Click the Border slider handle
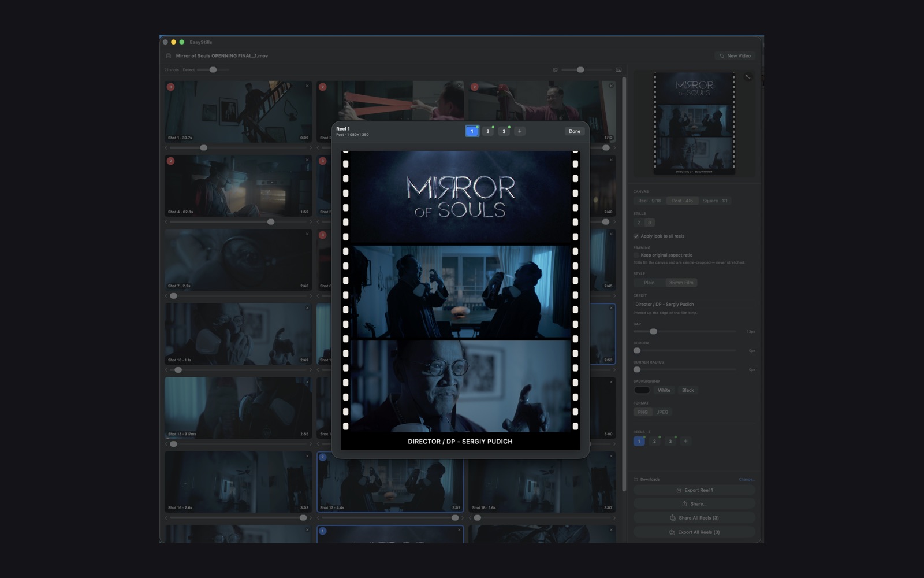924x578 pixels. point(637,351)
